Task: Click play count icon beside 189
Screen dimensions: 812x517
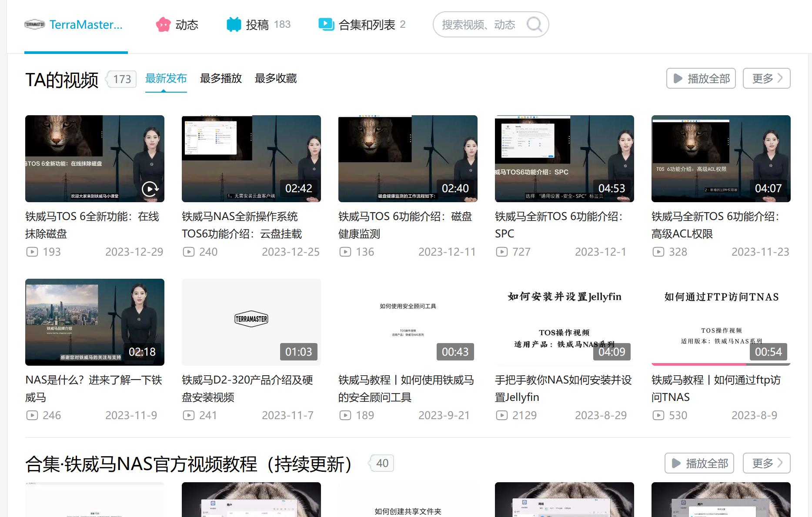Action: (345, 415)
